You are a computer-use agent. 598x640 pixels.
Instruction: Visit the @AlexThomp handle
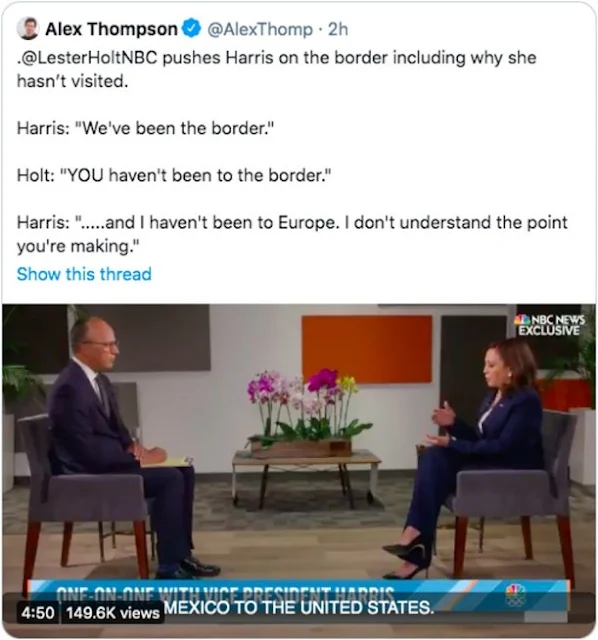tap(260, 29)
